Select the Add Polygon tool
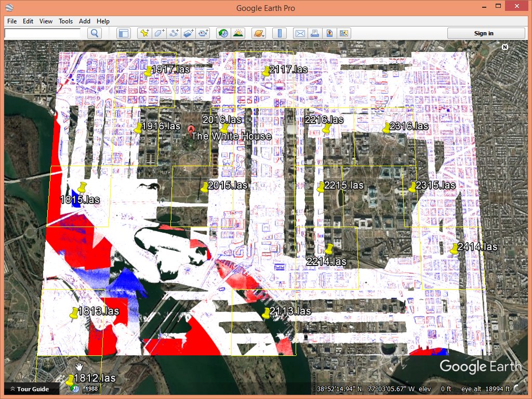Viewport: 532px width, 399px height. [x=159, y=33]
